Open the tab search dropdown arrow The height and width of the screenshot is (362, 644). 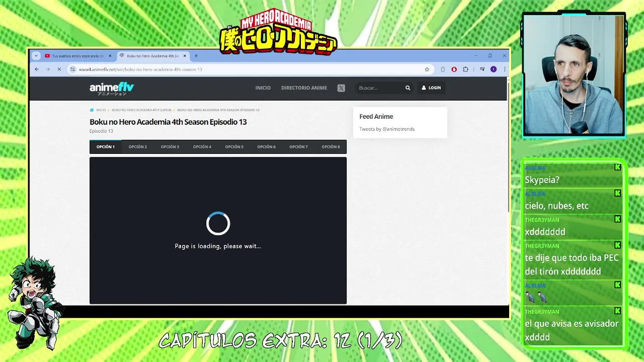click(36, 56)
